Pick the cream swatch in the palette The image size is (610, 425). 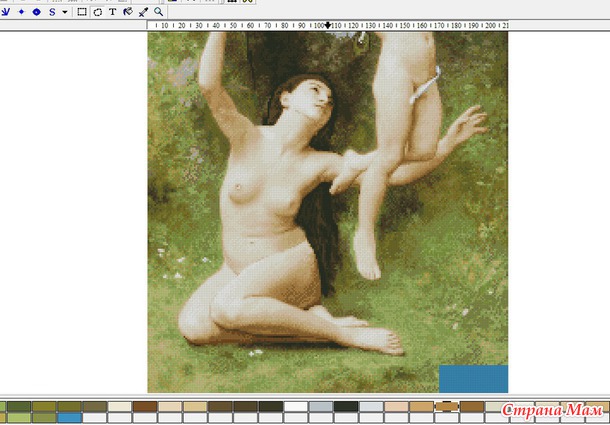pos(119,407)
